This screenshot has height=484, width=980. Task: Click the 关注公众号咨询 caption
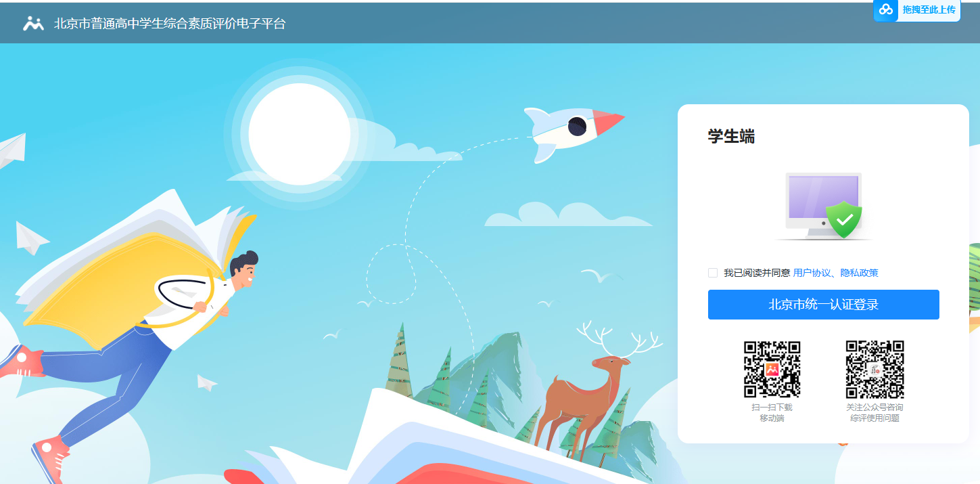tap(874, 408)
